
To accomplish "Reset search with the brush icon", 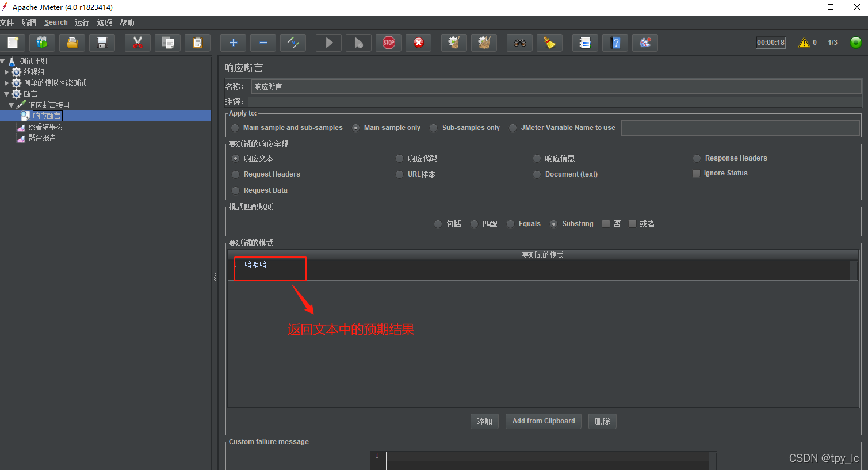I will 549,43.
